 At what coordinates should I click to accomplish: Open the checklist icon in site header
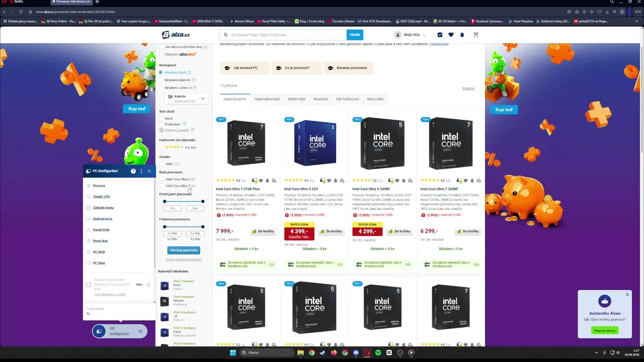tap(440, 35)
